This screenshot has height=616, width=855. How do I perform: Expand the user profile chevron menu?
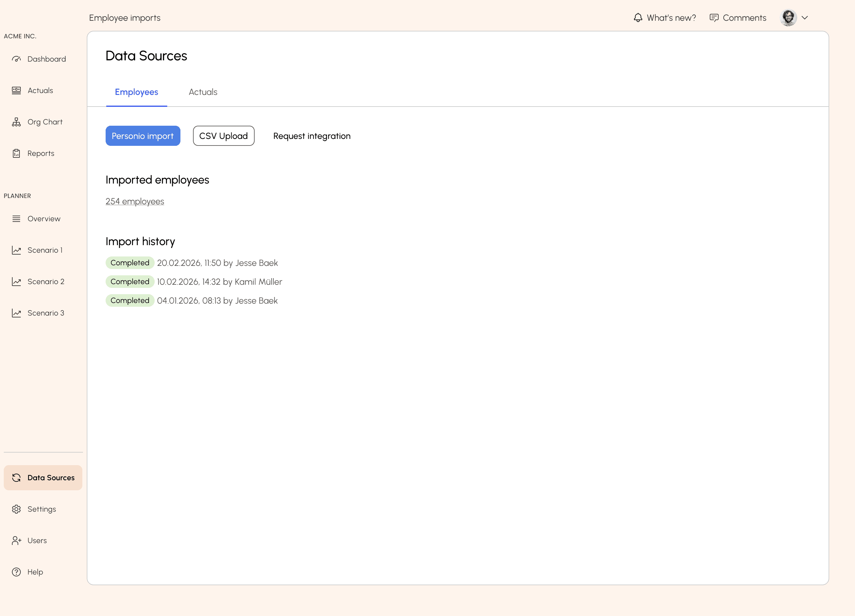tap(804, 18)
